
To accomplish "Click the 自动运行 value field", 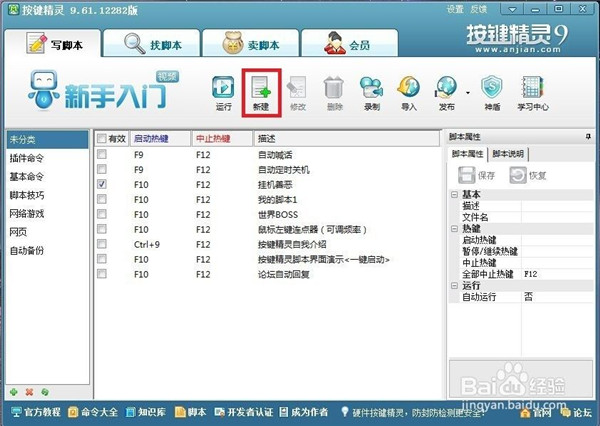I will tap(555, 297).
